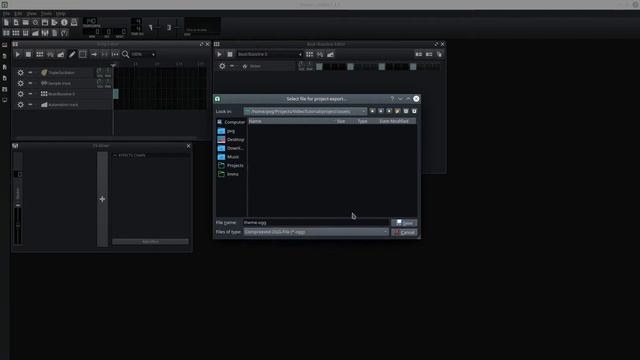This screenshot has height=360, width=640.
Task: Activate the What's This info icon
Action: (64, 22)
